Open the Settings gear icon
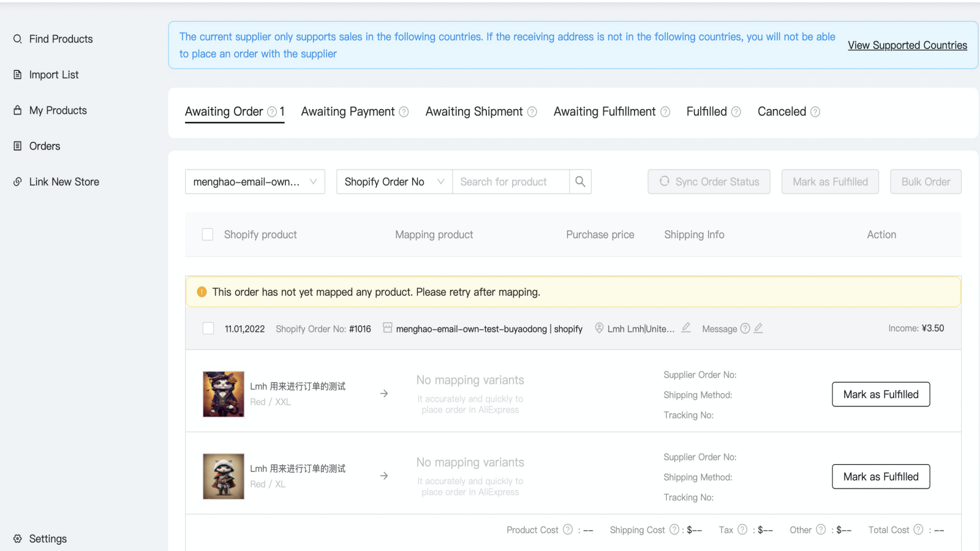Screen dimensions: 980x551 [17, 538]
